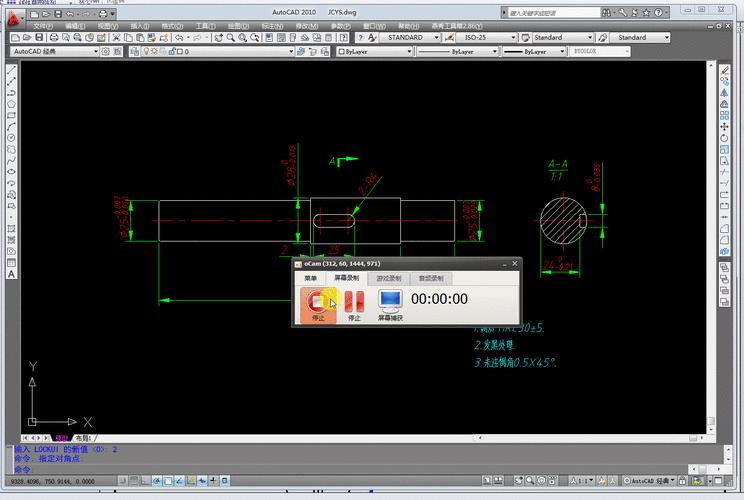
Task: Select the multiline Text tool (A)
Action: [x=11, y=273]
